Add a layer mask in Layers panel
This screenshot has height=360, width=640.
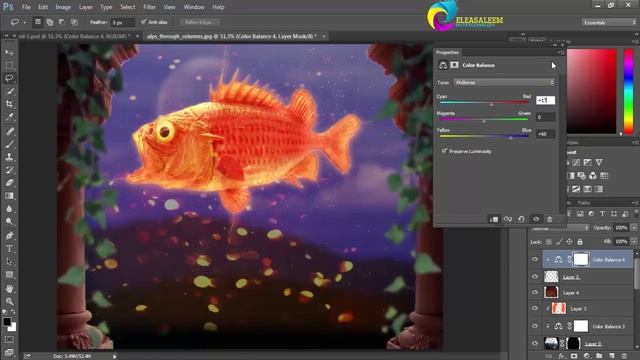pos(574,356)
